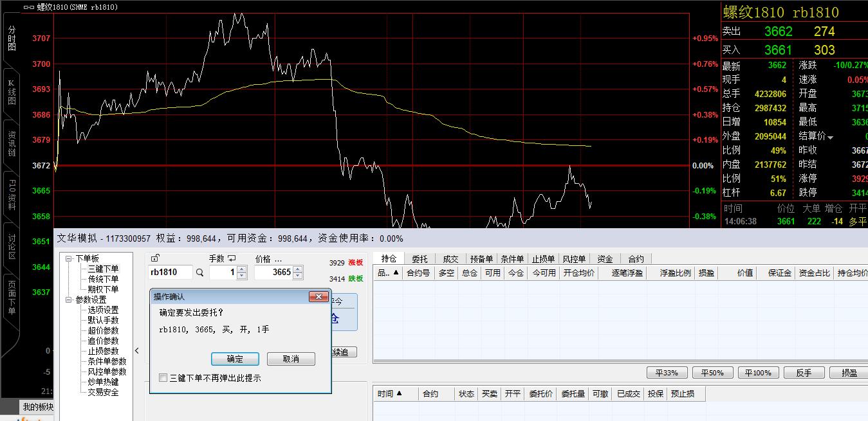The width and height of the screenshot is (868, 421).
Task: Collapse the 下单板 tree node
Action: pos(69,258)
